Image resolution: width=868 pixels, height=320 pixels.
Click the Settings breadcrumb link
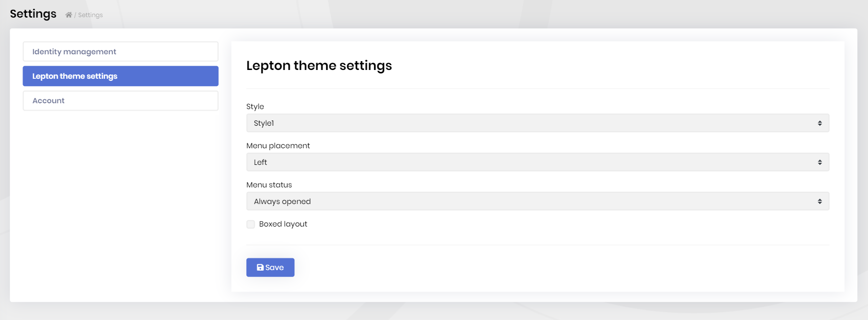90,15
